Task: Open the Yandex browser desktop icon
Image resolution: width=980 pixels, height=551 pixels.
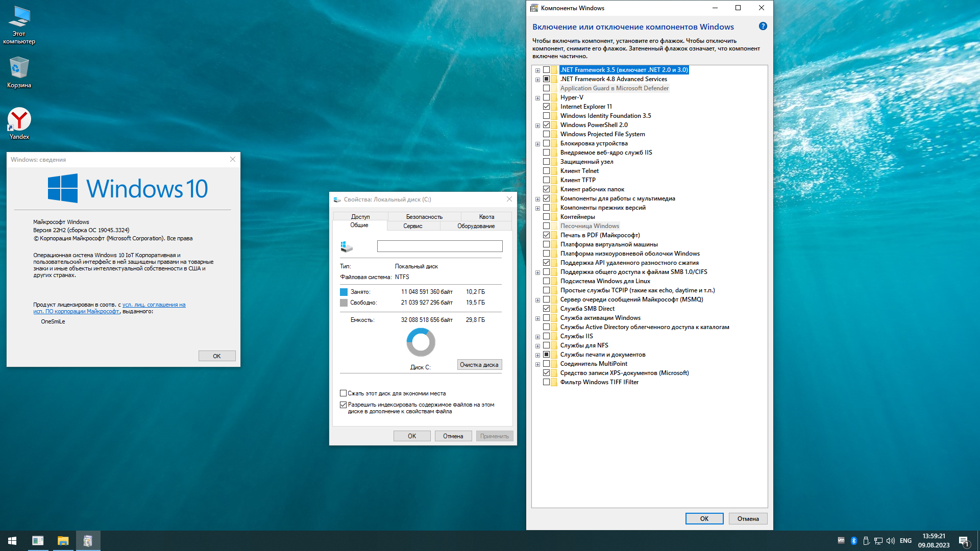Action: [x=19, y=120]
